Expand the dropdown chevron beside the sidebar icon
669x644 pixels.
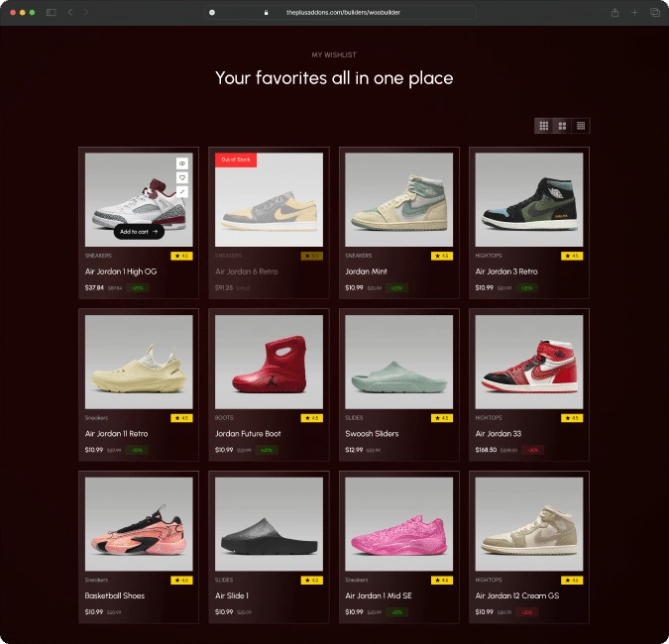click(x=58, y=12)
